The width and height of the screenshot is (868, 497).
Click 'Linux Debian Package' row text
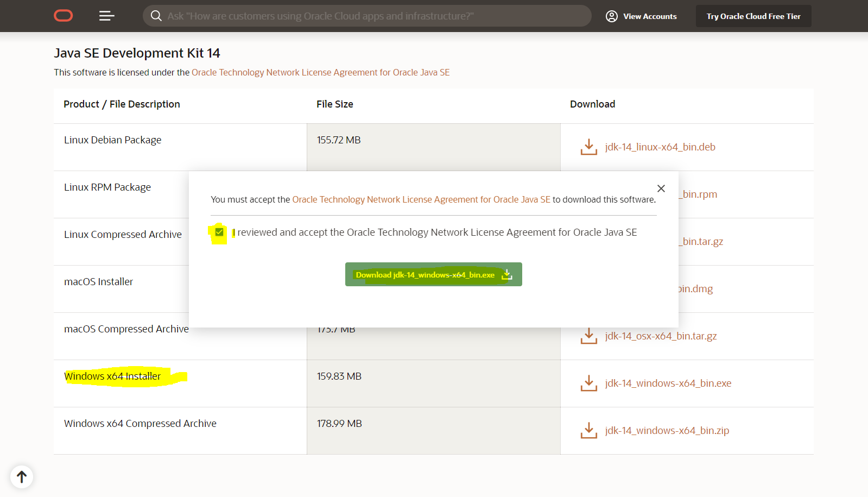(112, 140)
